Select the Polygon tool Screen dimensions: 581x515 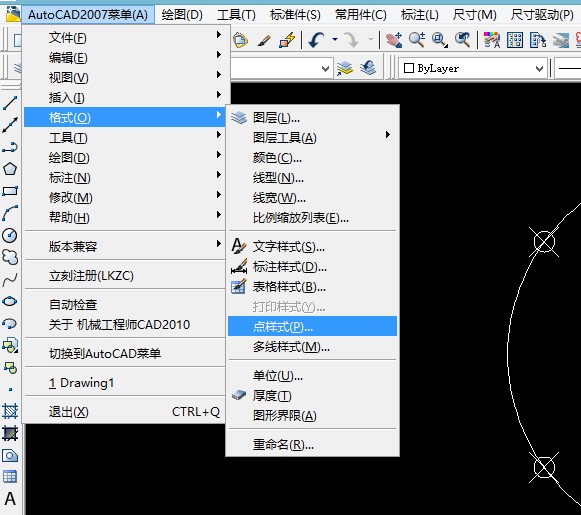point(10,169)
